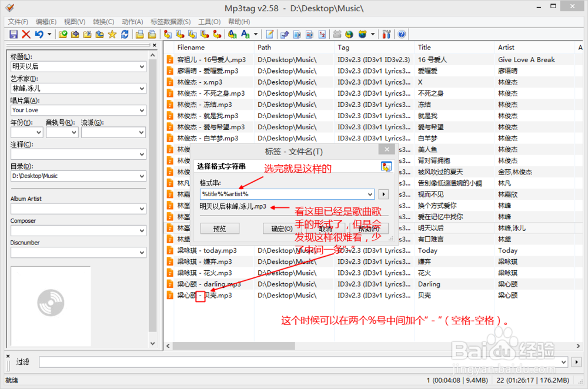Click the Export icon with blue arrow
The width and height of the screenshot is (588, 389).
point(285,35)
